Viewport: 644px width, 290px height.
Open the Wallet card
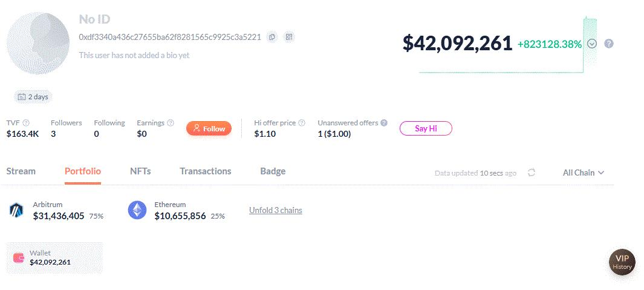(x=54, y=258)
